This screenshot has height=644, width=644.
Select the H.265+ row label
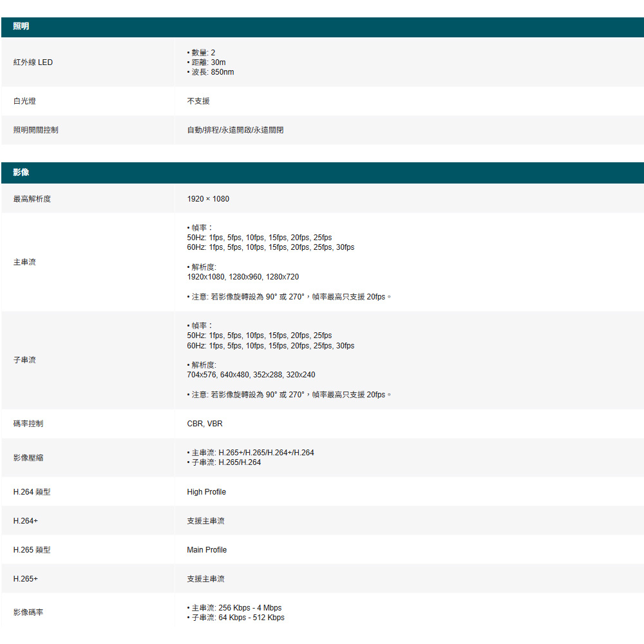[x=26, y=579]
